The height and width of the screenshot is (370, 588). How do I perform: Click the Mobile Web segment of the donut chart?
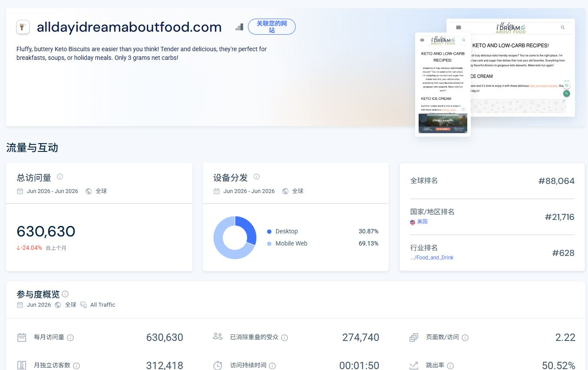pyautogui.click(x=220, y=243)
